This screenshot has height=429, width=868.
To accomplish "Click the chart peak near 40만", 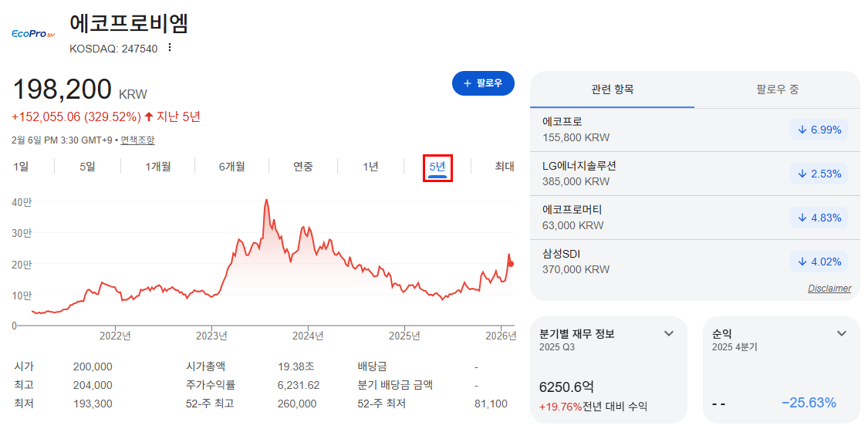I will (266, 200).
